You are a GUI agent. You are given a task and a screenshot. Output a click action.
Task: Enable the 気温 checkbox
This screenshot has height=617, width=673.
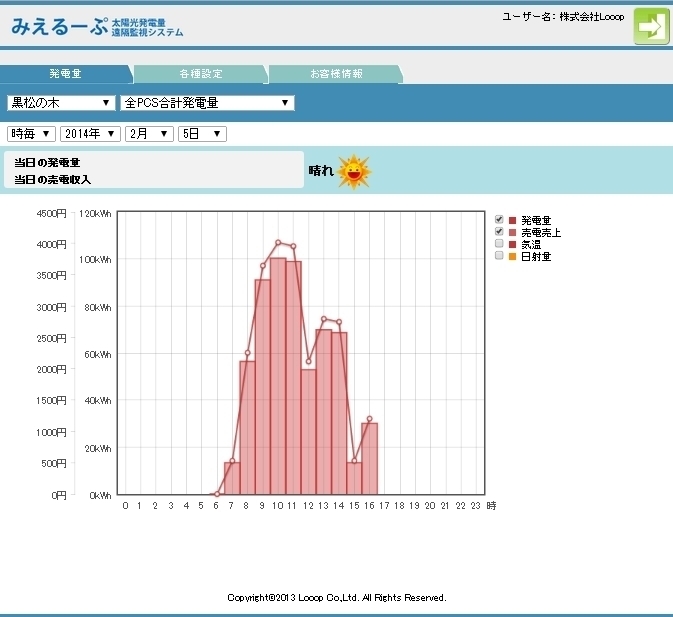pyautogui.click(x=499, y=244)
